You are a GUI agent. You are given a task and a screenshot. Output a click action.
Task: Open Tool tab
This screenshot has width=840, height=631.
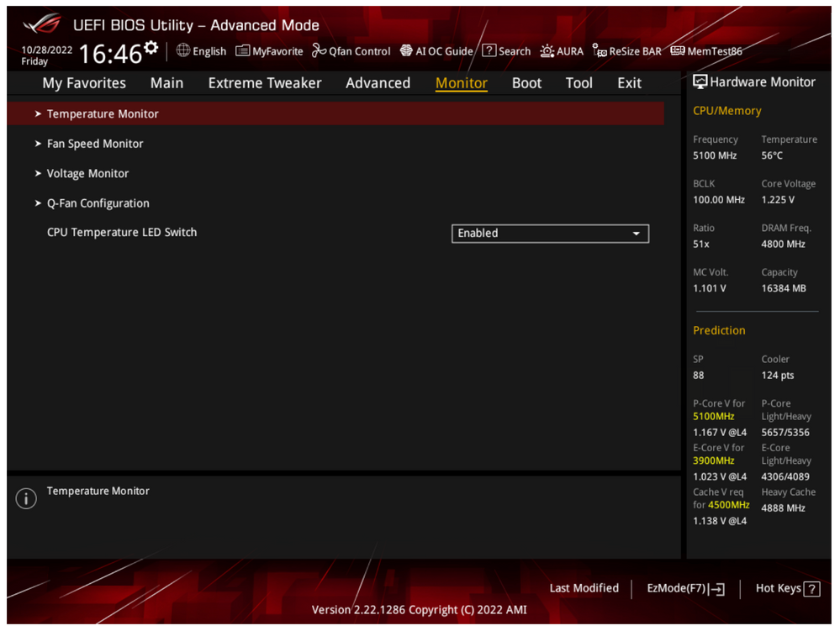tap(579, 83)
